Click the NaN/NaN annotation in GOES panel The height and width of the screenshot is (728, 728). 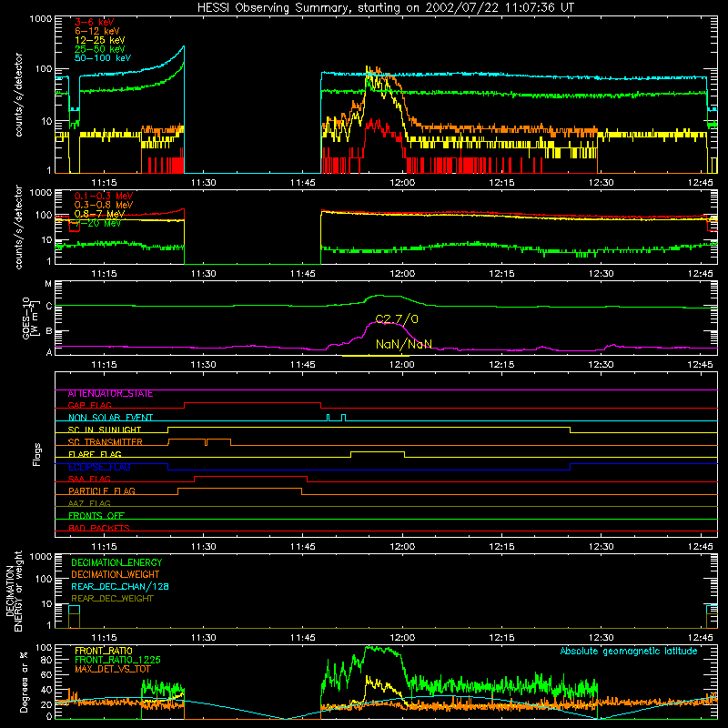[x=403, y=344]
